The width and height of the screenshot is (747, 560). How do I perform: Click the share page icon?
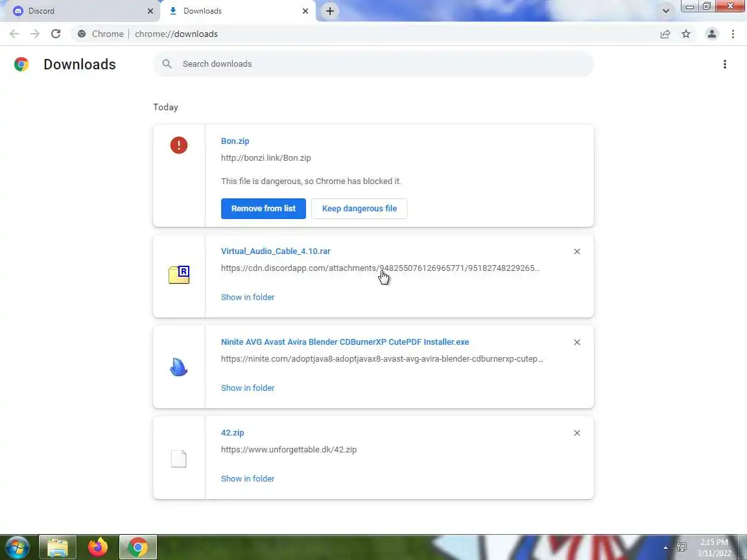[x=665, y=34]
